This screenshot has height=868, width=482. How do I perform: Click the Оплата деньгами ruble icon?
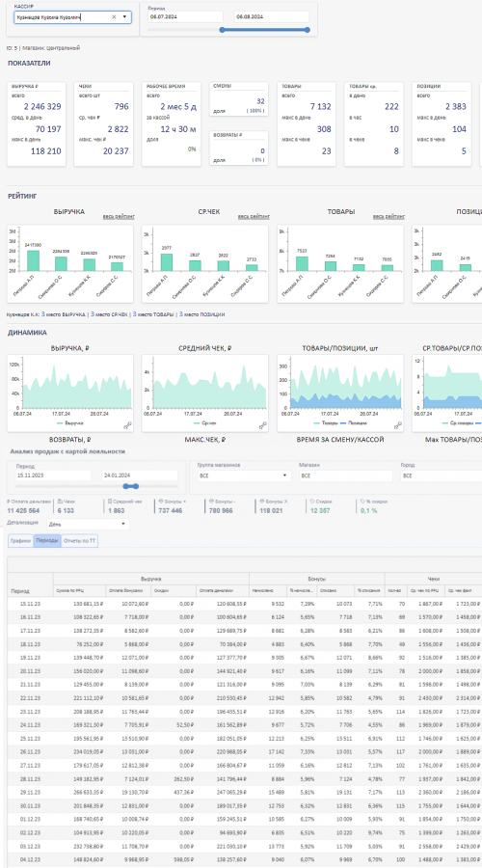tap(9, 501)
